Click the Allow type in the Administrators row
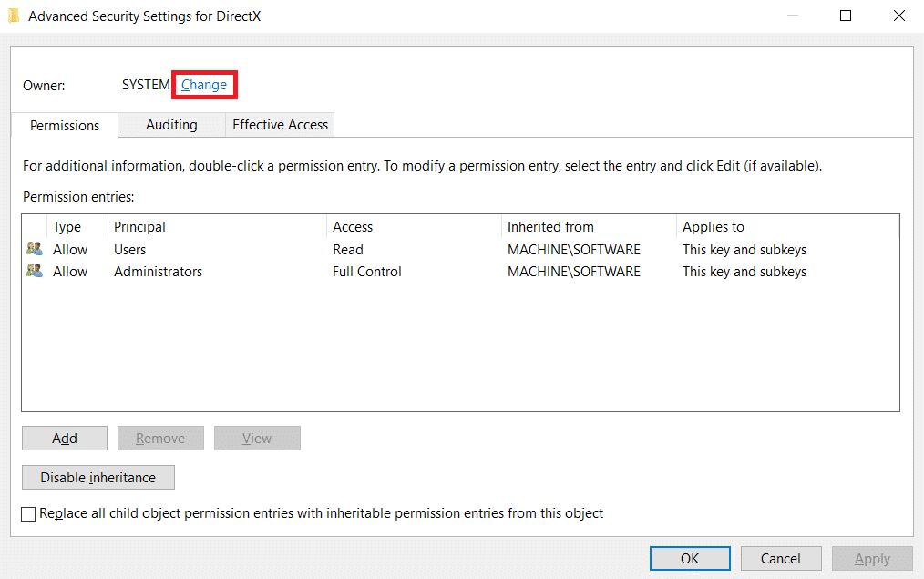Screen dimensions: 924x579 [x=70, y=271]
